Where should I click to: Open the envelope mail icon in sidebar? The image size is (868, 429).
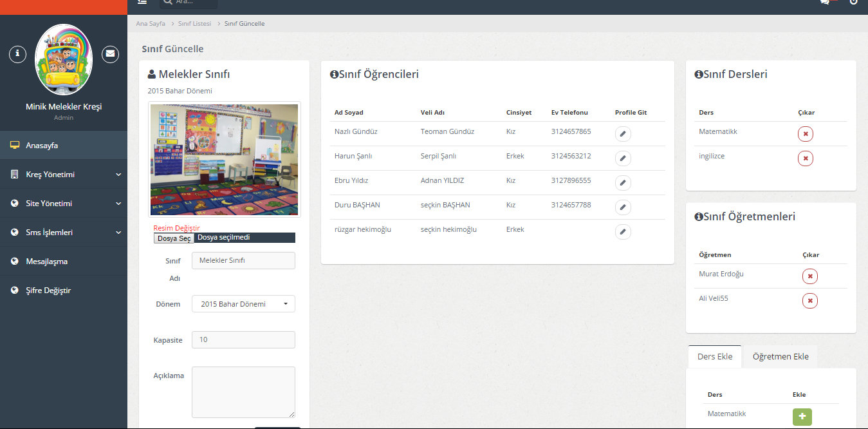[110, 54]
